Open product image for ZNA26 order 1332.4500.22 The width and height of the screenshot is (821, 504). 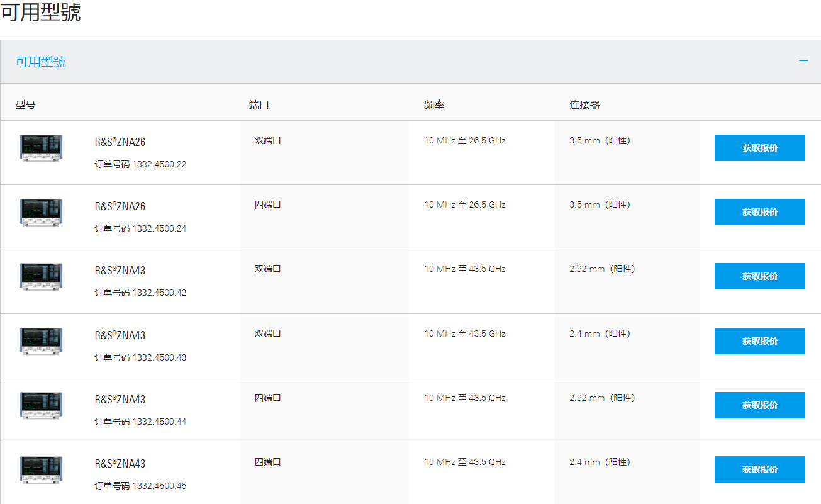click(x=41, y=148)
